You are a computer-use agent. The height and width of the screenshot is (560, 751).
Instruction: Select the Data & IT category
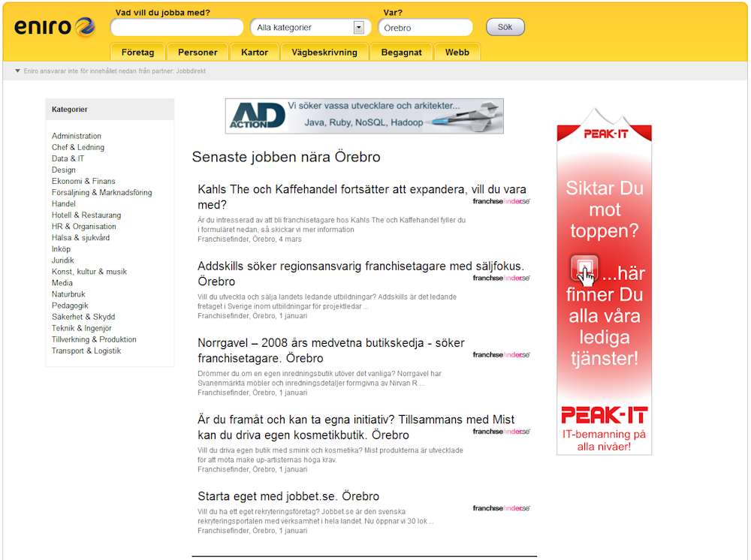(x=68, y=158)
